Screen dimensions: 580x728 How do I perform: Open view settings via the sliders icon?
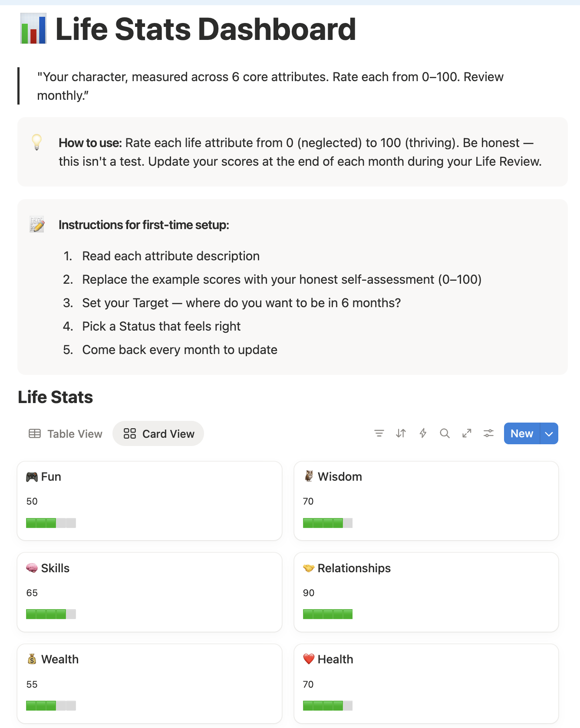point(488,433)
